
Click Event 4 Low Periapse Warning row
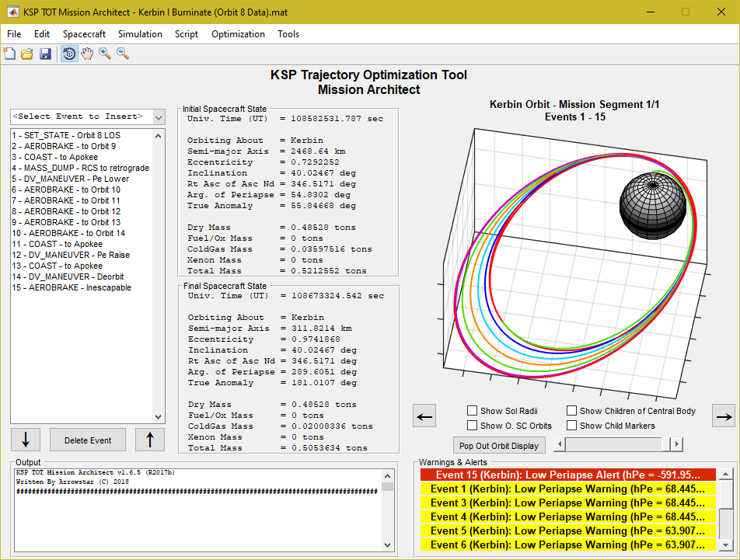[x=567, y=517]
